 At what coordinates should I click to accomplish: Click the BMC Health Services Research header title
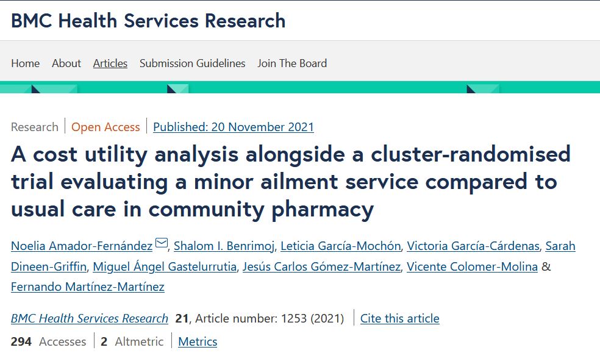(x=148, y=21)
